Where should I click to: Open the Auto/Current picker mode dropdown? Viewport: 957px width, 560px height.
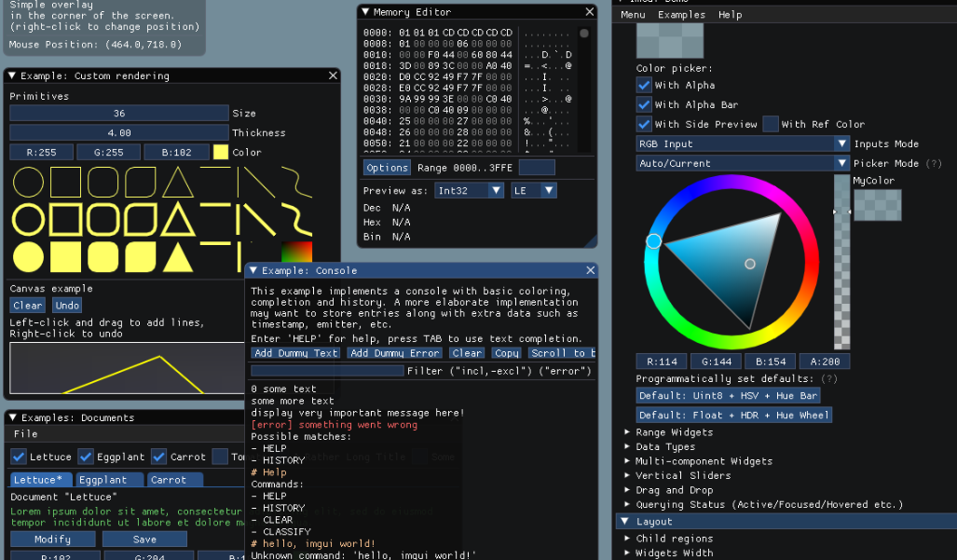coord(743,163)
